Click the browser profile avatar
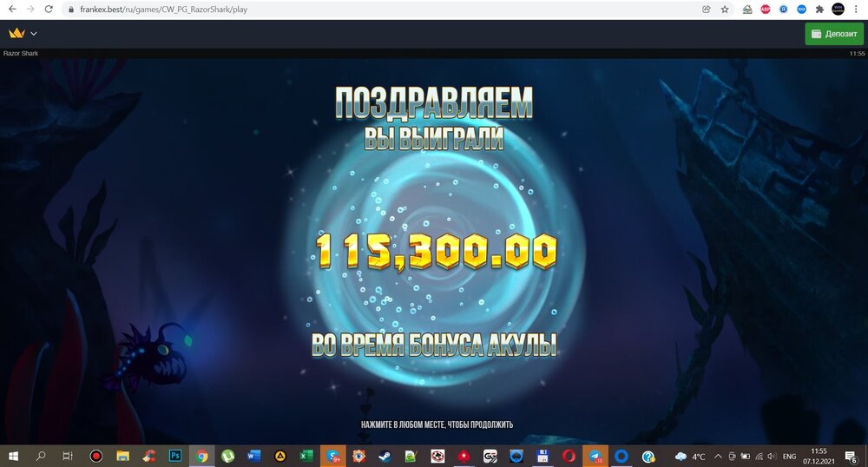The width and height of the screenshot is (868, 467). pos(838,9)
